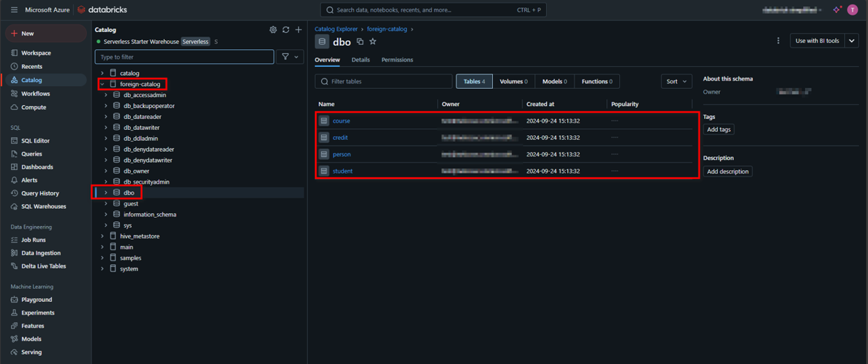Copy the dbo schema name
This screenshot has width=868, height=364.
click(x=360, y=42)
